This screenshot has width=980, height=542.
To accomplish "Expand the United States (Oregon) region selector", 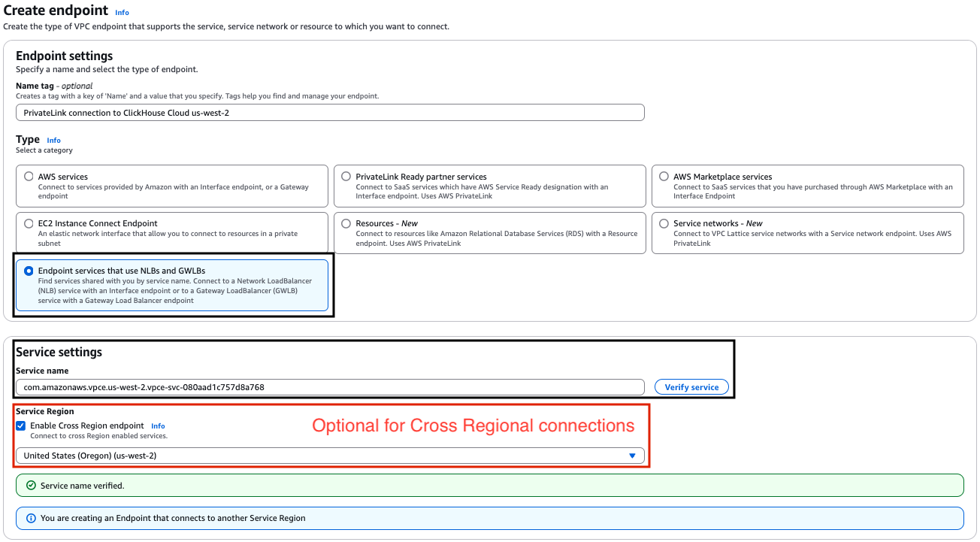I will tap(331, 456).
